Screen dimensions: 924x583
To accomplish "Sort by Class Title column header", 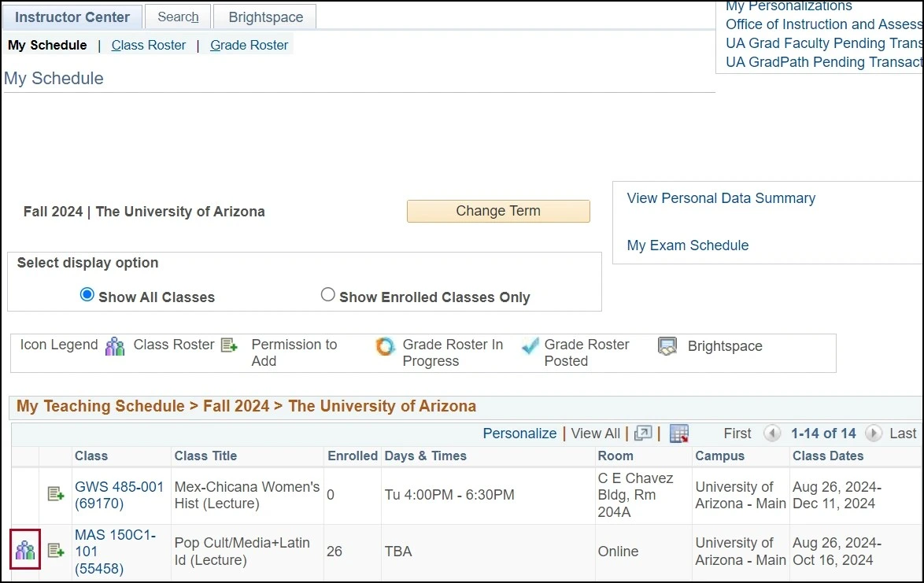I will coord(205,456).
